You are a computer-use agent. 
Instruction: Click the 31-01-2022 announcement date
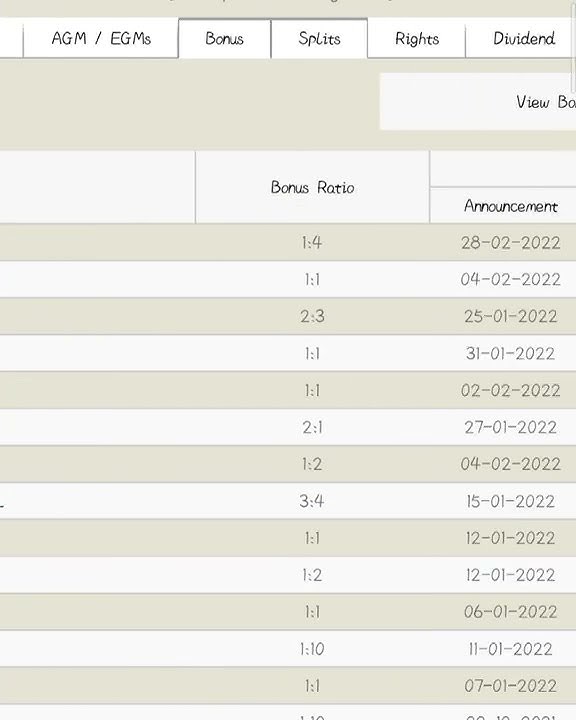pos(510,353)
